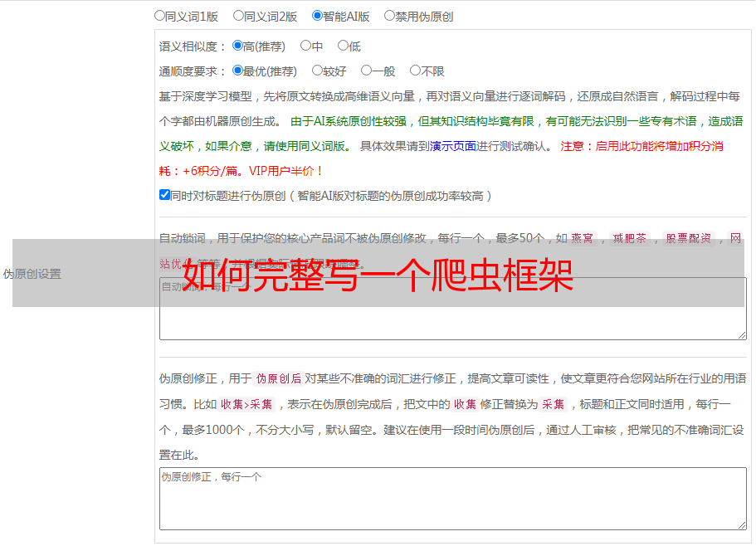Select the 同义词1版 radio option
The image size is (756, 546).
(x=159, y=16)
